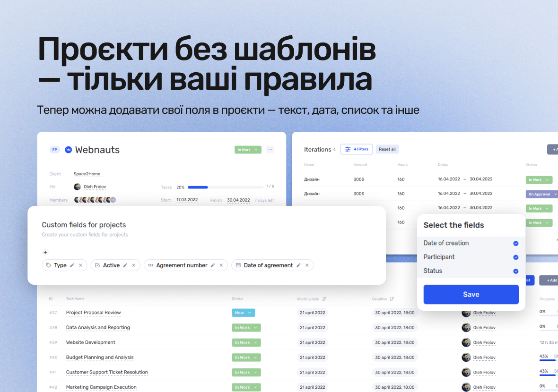Open the Data Analysis and Reporting task
The height and width of the screenshot is (392, 558).
98,328
